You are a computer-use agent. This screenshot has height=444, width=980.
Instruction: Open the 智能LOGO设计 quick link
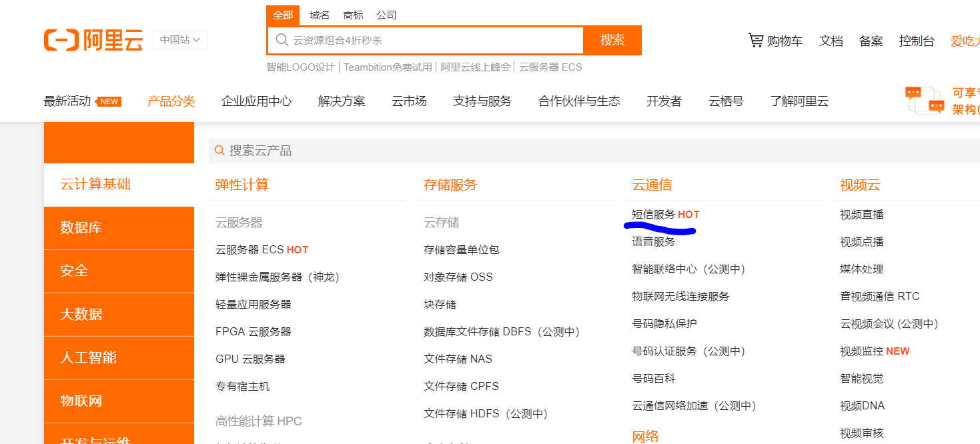click(x=300, y=67)
